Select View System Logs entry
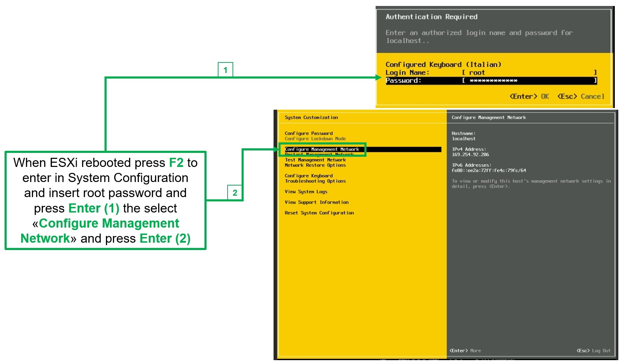619x364 pixels. pos(306,191)
